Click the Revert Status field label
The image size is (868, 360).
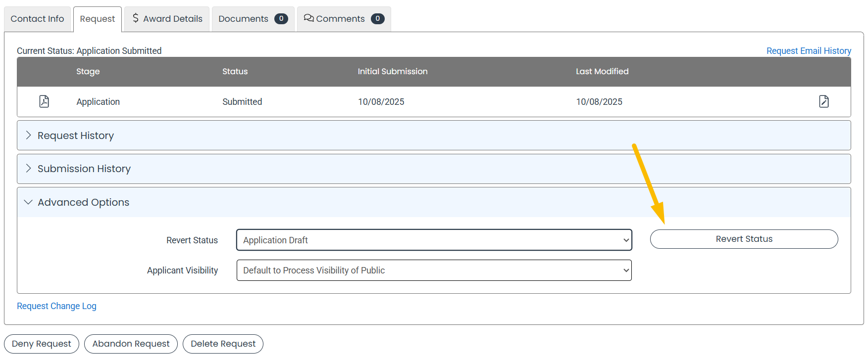[192, 240]
